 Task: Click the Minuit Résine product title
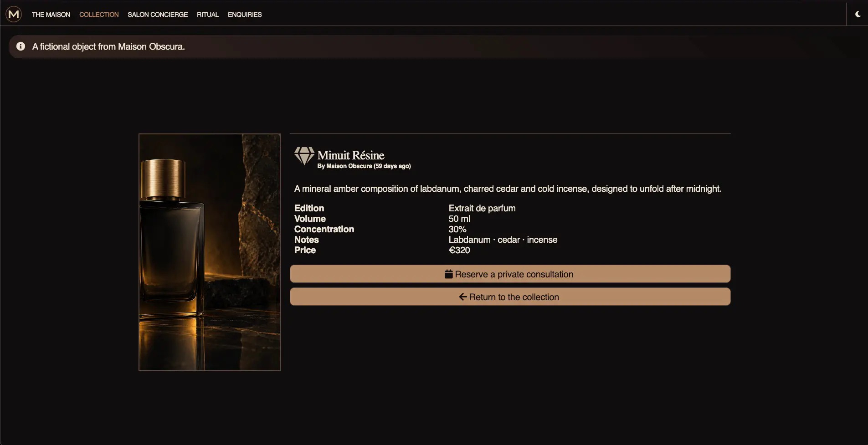[x=350, y=155]
